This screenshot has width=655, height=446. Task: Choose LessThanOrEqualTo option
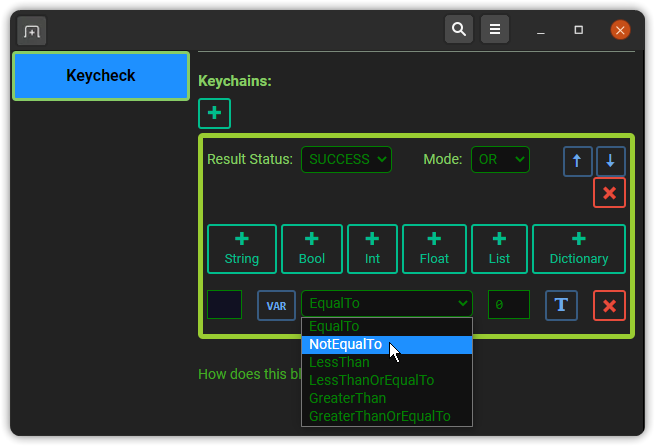[x=387, y=380]
